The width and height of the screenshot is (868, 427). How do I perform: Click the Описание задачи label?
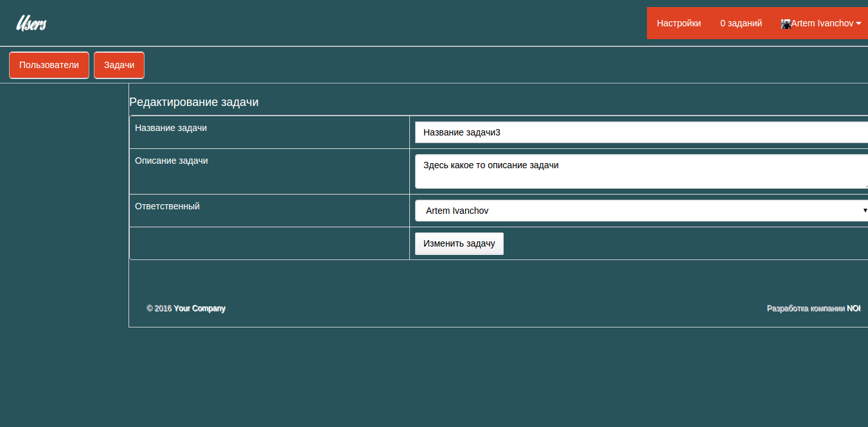[x=172, y=161]
